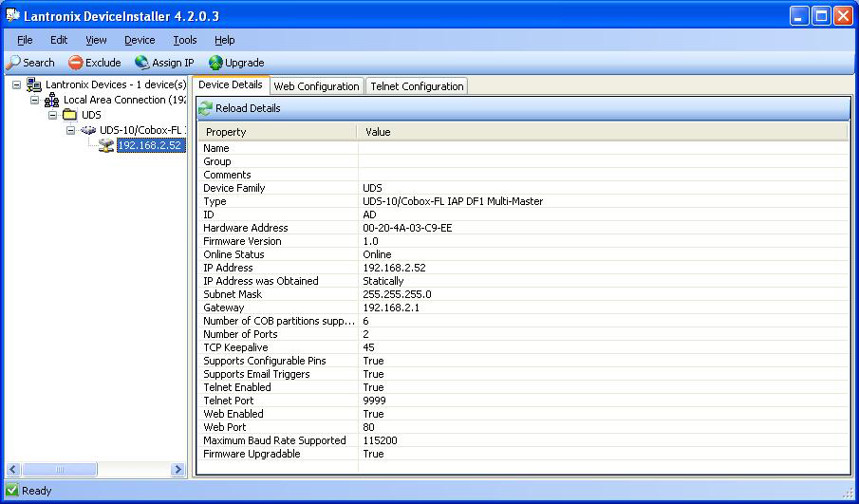
Task: Click the green Ready status checkmark icon
Action: (12, 490)
